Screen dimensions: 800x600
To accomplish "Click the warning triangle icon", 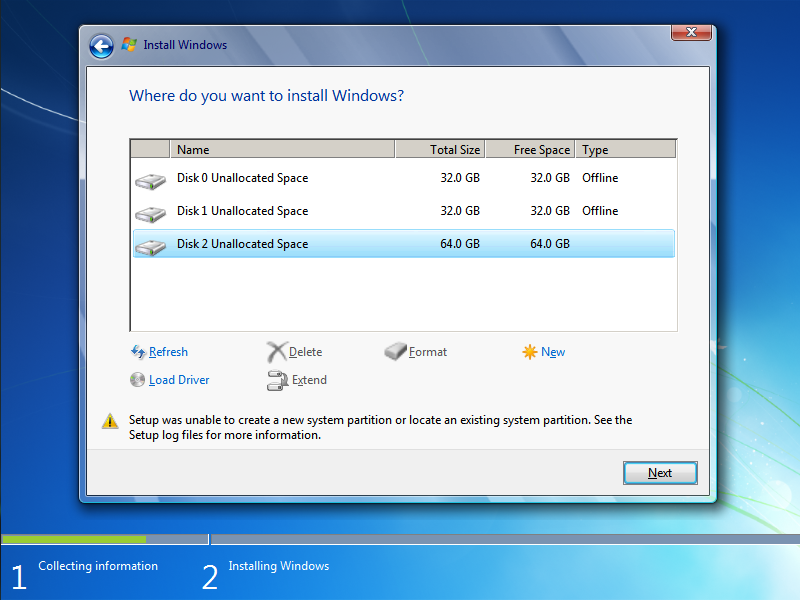I will click(x=110, y=421).
